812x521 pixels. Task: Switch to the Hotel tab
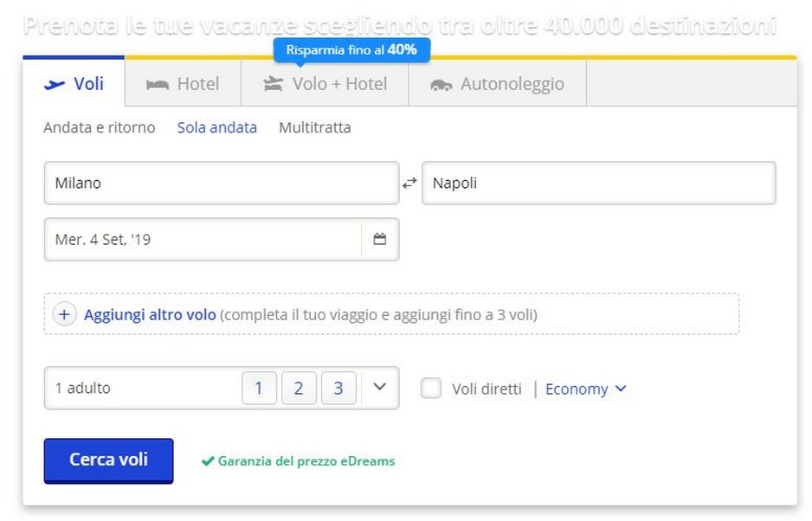183,84
